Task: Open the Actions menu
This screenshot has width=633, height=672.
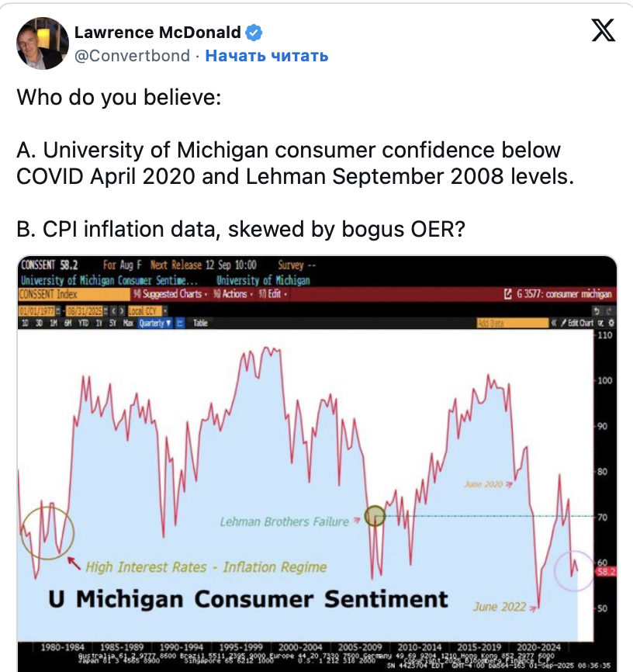Action: [233, 294]
